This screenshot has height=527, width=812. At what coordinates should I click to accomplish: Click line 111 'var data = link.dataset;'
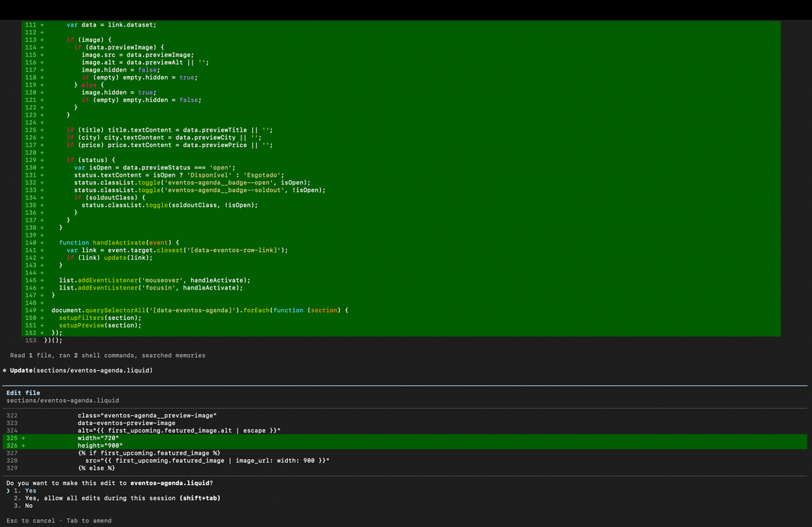tap(111, 25)
